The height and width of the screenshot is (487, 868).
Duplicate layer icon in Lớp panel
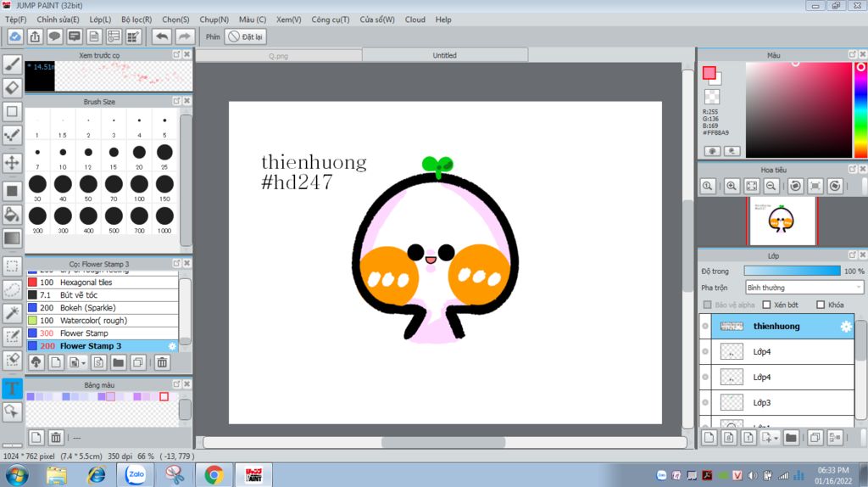[x=815, y=438]
